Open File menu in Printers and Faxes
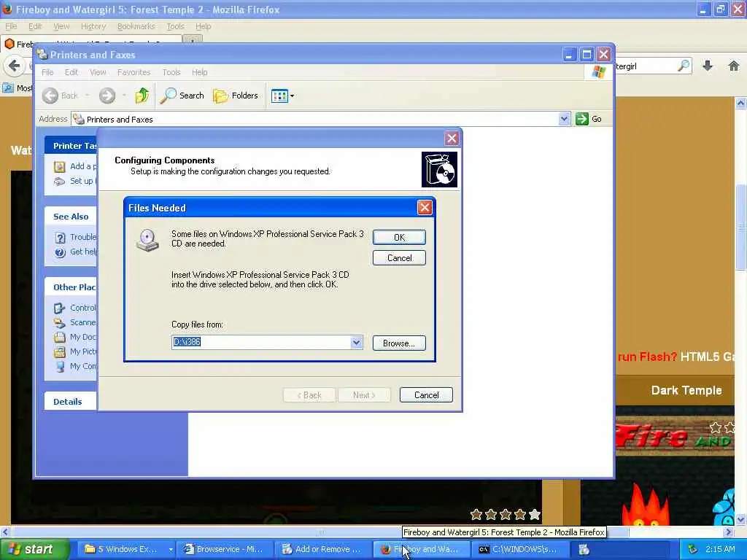Image resolution: width=747 pixels, height=560 pixels. [47, 72]
